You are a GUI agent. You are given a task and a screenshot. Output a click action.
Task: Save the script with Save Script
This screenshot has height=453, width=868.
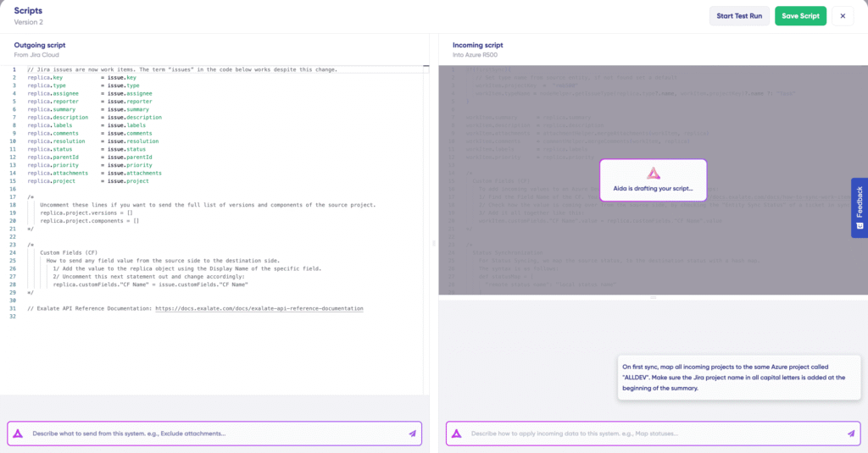[x=800, y=16]
